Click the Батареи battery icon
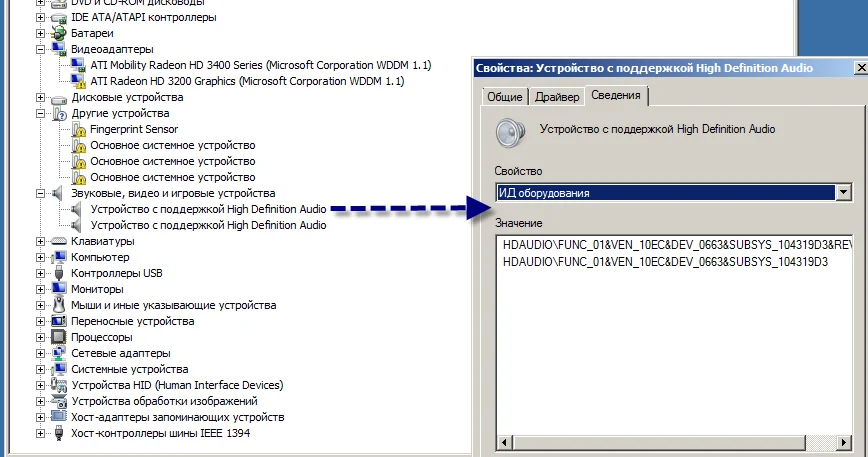This screenshot has height=457, width=868. 59,33
